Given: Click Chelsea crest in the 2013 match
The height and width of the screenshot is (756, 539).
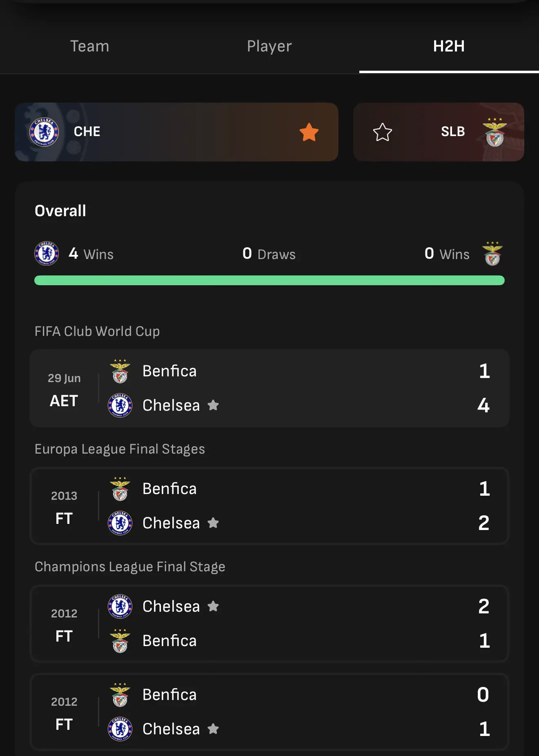Looking at the screenshot, I should (120, 523).
